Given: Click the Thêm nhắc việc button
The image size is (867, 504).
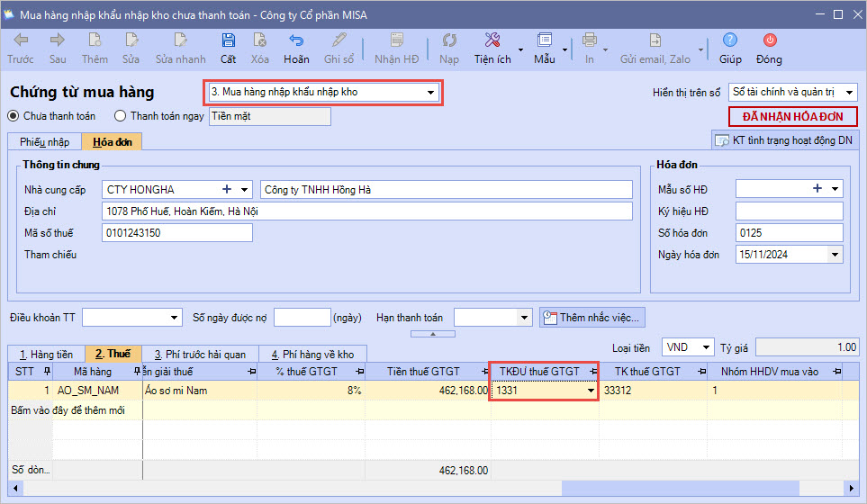Looking at the screenshot, I should pyautogui.click(x=592, y=318).
